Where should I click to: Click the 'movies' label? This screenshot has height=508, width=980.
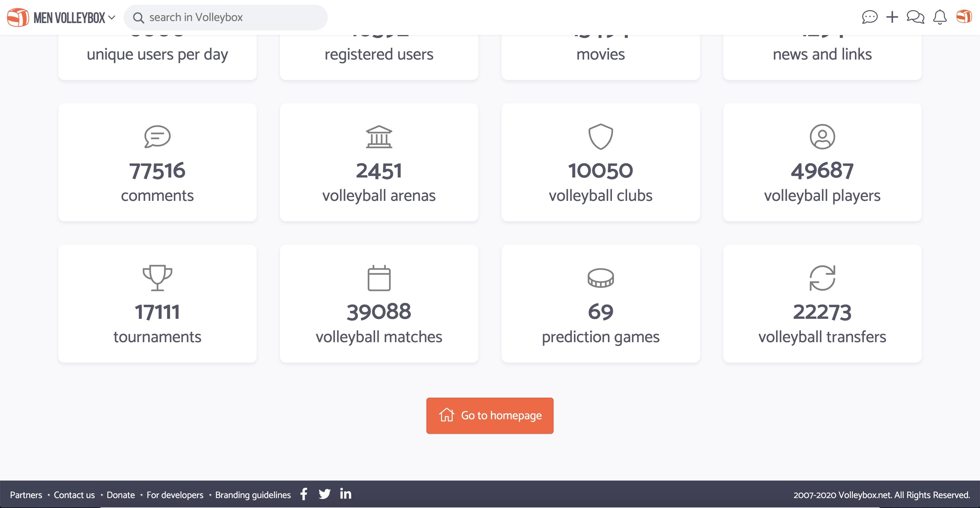pyautogui.click(x=601, y=55)
